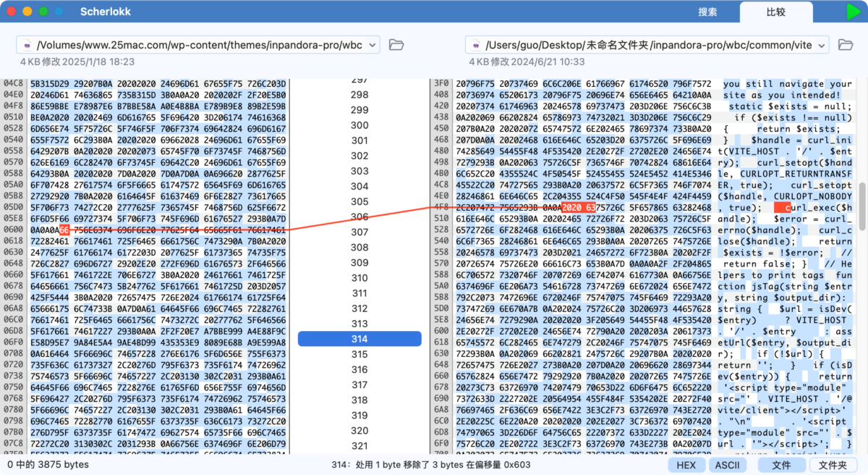Click offset 0798 in the left hex pane
Viewport: 868px width, 475px height.
click(13, 420)
